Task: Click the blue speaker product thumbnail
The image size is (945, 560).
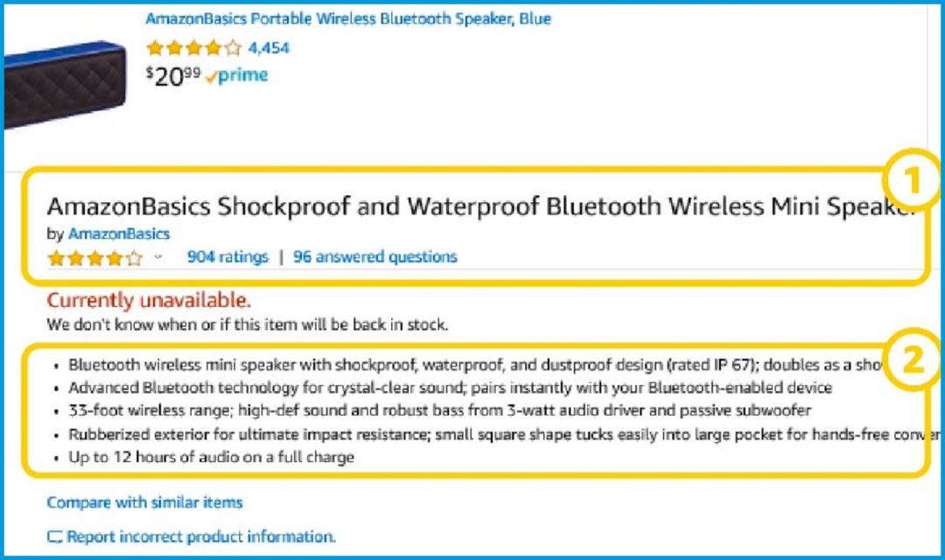Action: [x=65, y=84]
